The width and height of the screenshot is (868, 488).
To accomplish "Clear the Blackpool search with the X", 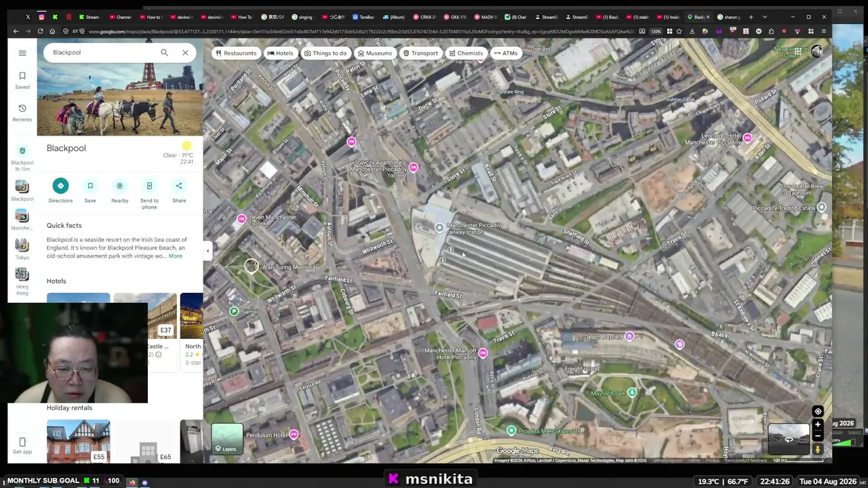I will 185,52.
